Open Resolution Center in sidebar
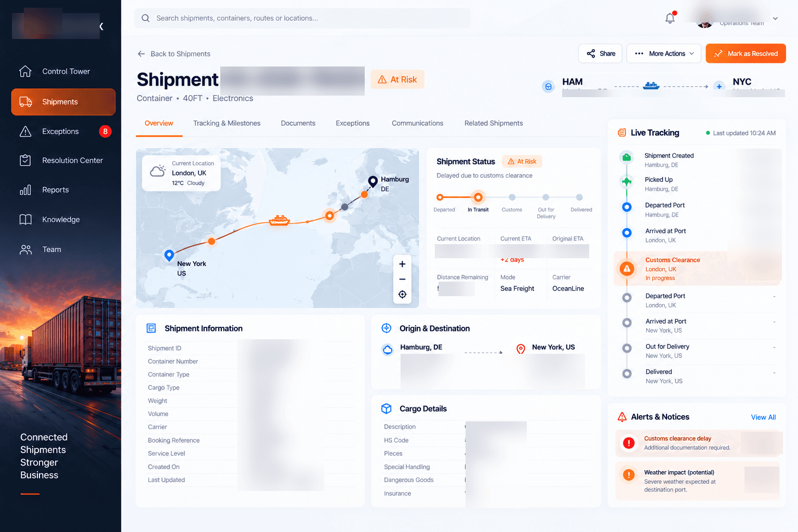The height and width of the screenshot is (532, 798). 63,161
